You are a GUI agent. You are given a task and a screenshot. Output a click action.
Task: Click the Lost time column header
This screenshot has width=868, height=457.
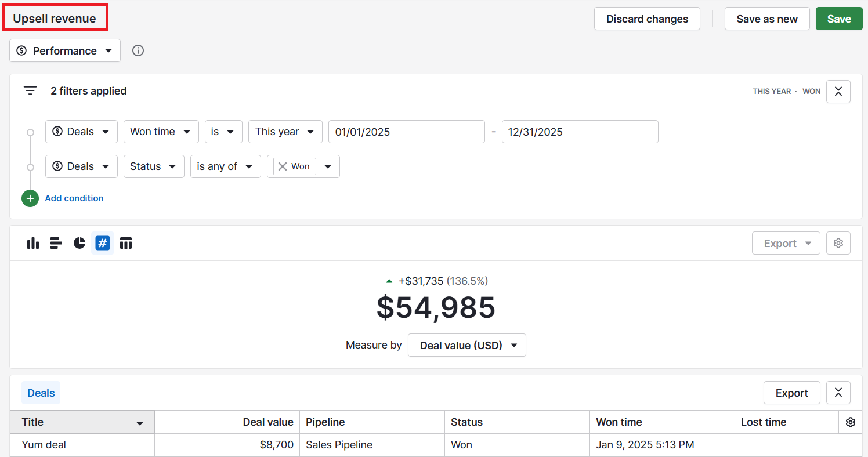787,422
